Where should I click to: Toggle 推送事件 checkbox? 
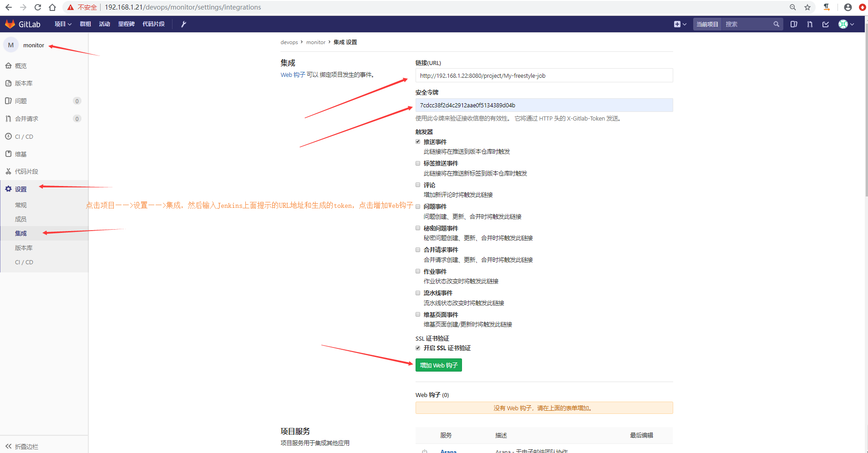pos(418,142)
